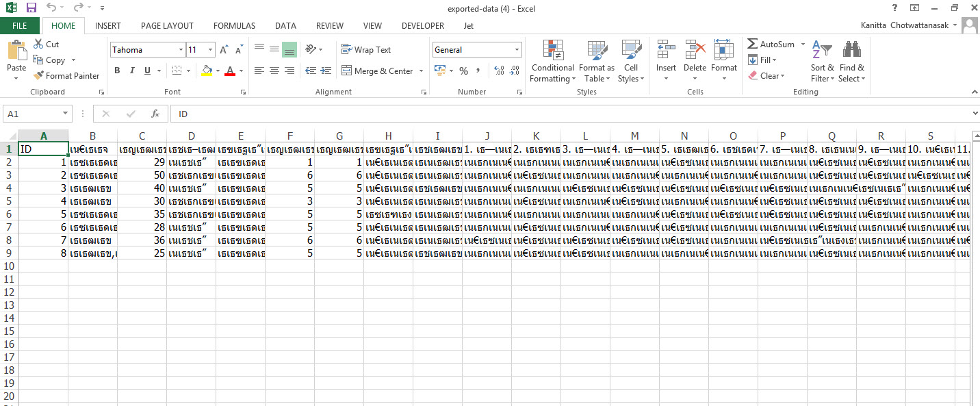Expand the font size 11 dropdown

tap(210, 50)
